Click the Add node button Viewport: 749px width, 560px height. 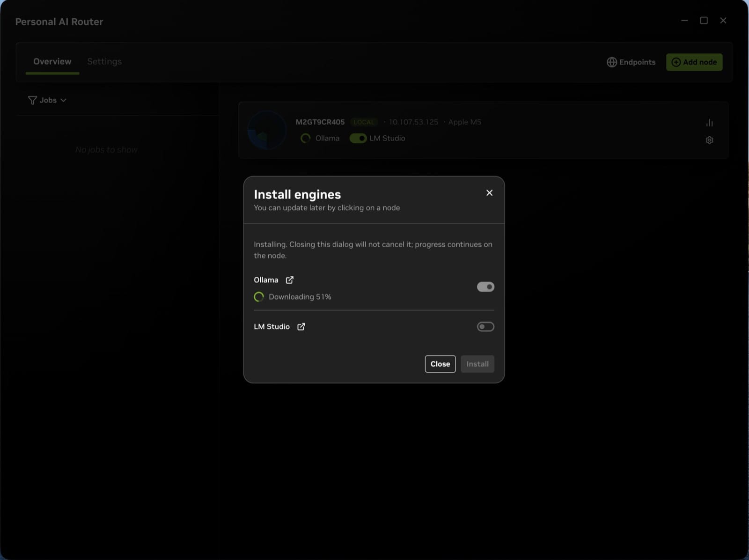[694, 62]
